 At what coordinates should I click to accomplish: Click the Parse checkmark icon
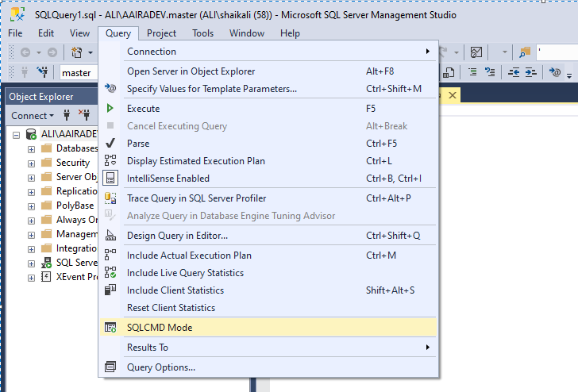pyautogui.click(x=110, y=143)
